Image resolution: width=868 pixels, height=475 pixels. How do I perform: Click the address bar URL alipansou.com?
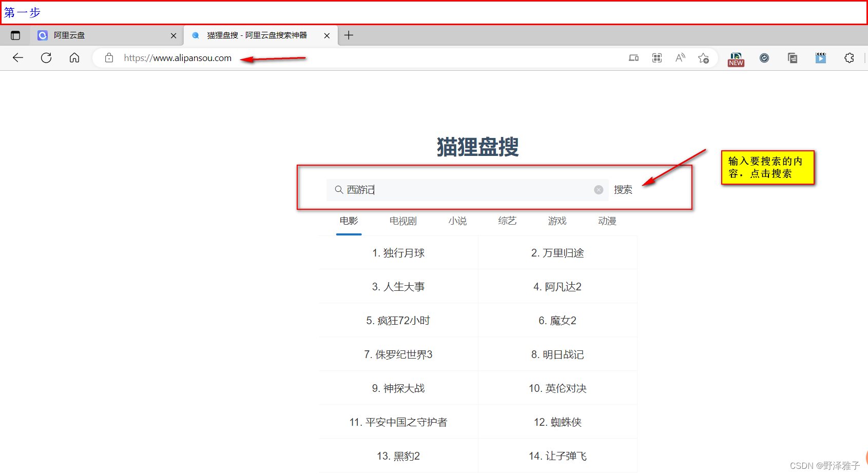point(178,58)
